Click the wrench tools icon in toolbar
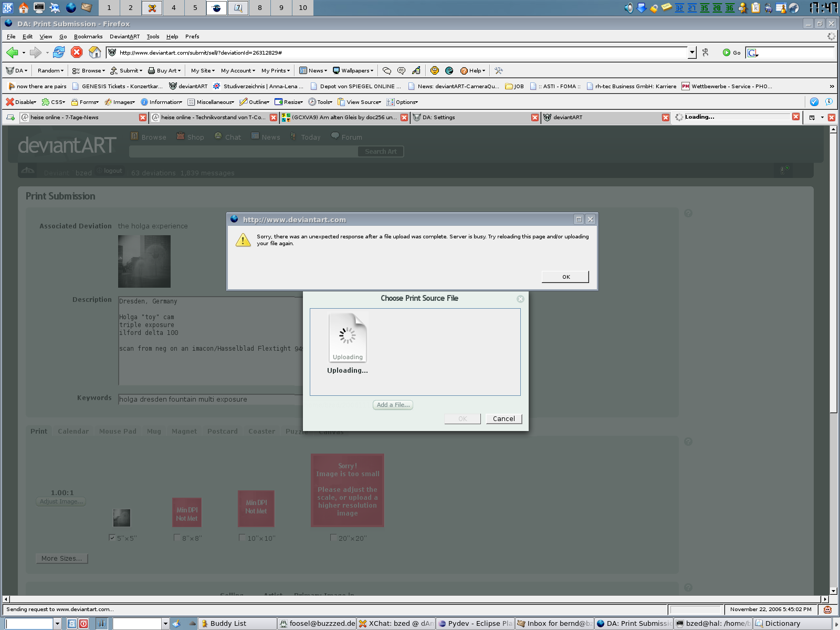 click(498, 70)
